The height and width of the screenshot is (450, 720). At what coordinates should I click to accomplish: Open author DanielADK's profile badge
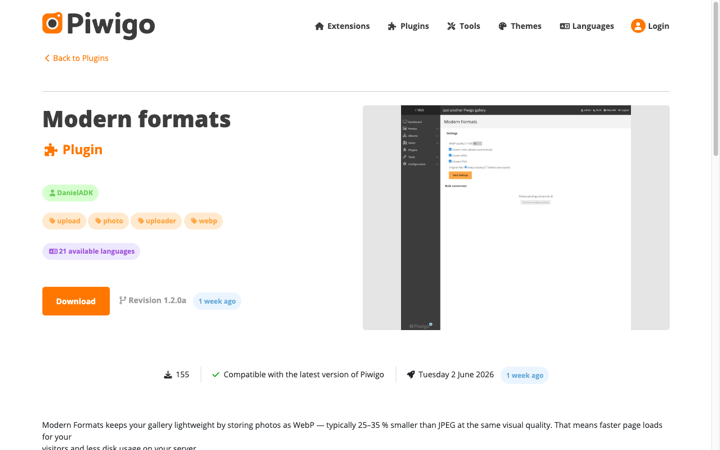[70, 193]
